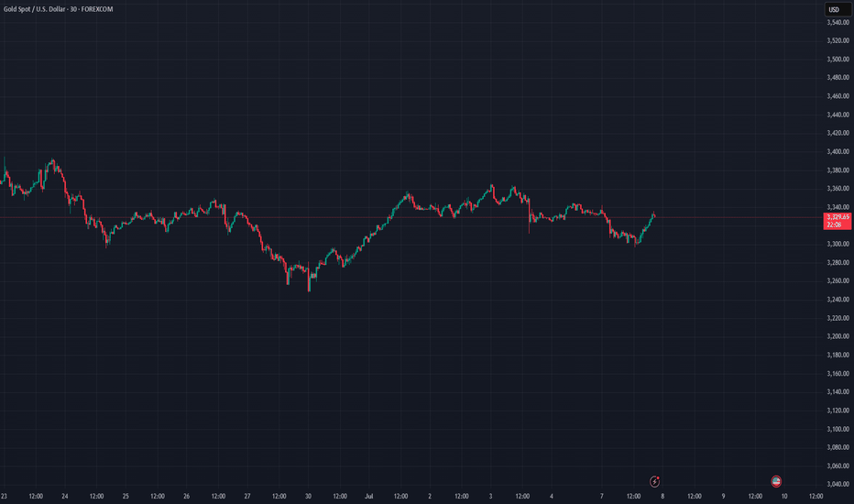Click the 3,260.00 price axis label

click(838, 281)
